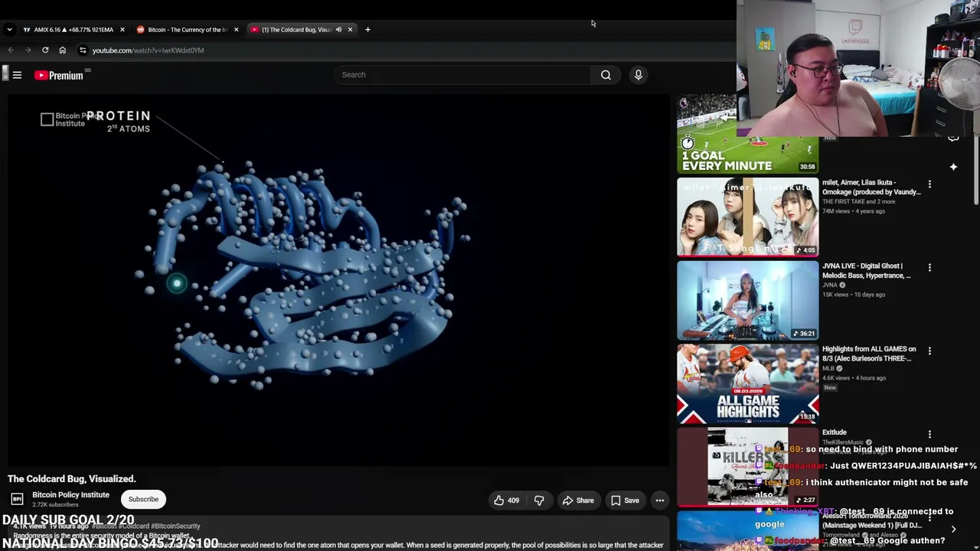The image size is (980, 551).
Task: Subscribe to Bitcoin Policy Institute
Action: click(x=143, y=499)
